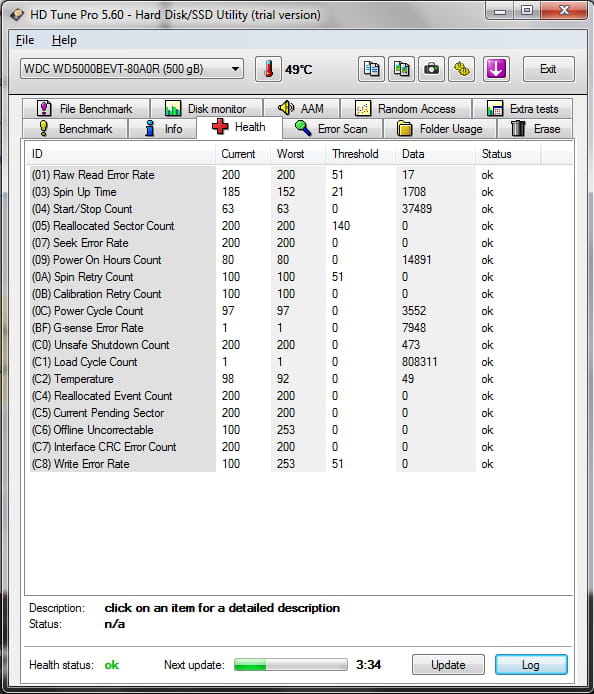Screen dimensions: 594x694
Task: Select the Interface CRC Error Count row
Action: (x=286, y=447)
